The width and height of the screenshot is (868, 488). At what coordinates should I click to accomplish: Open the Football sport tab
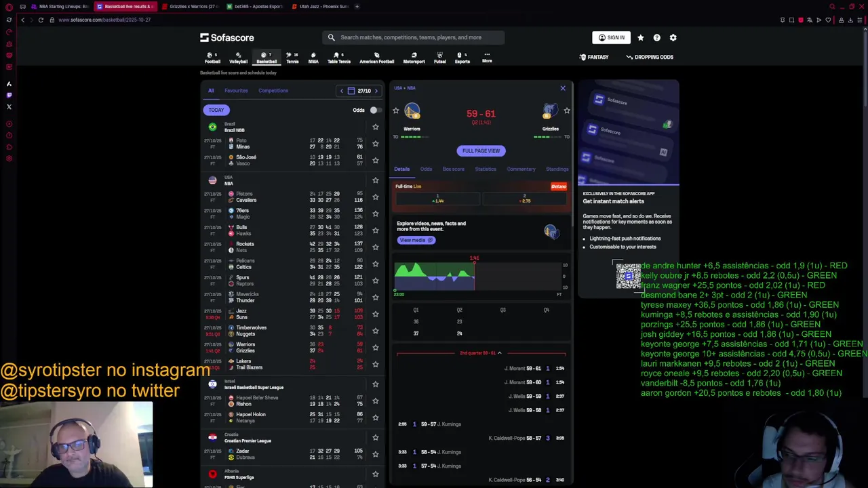(212, 58)
